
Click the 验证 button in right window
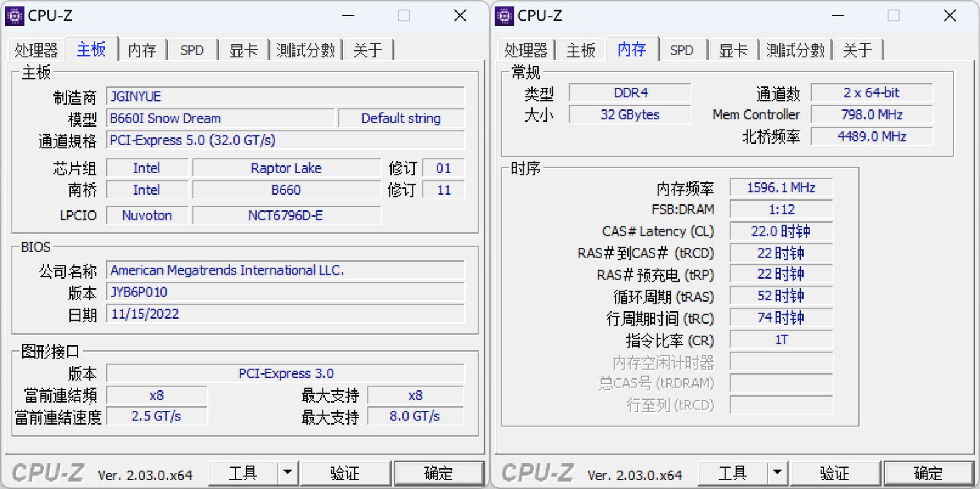pyautogui.click(x=835, y=473)
